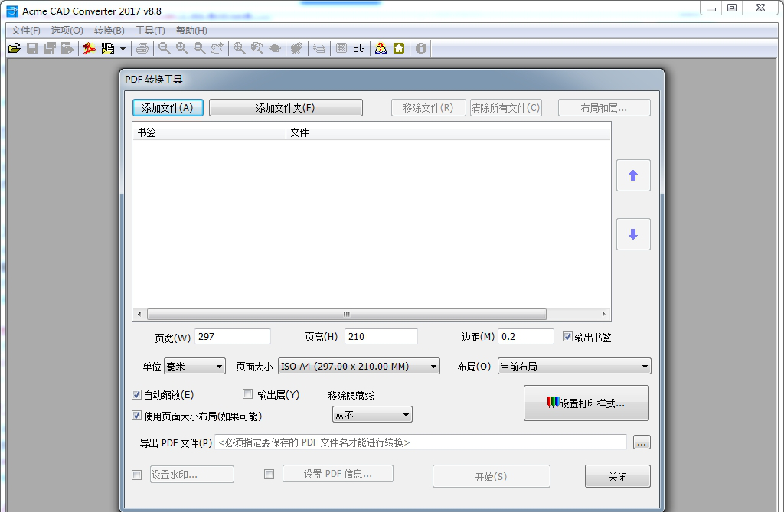
Task: Click the export file toolbar icon
Action: 67,48
